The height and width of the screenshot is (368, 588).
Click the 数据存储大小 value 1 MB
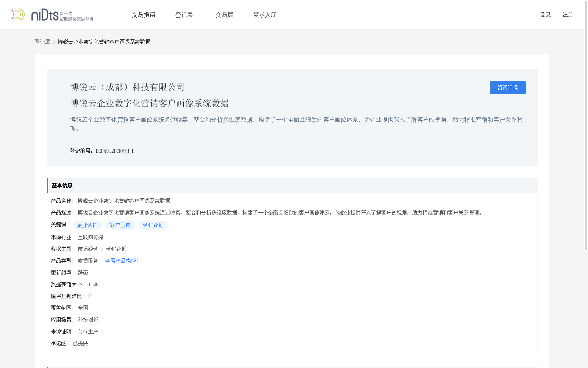click(x=93, y=284)
